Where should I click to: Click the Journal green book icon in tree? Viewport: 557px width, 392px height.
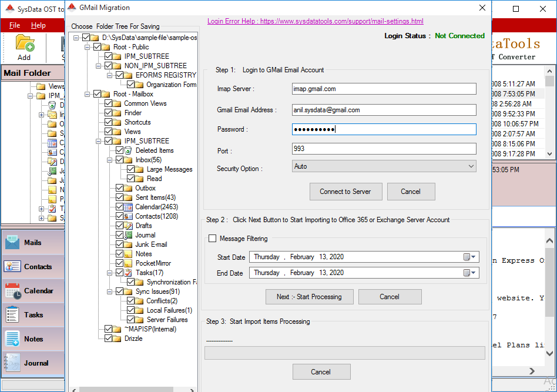click(128, 235)
